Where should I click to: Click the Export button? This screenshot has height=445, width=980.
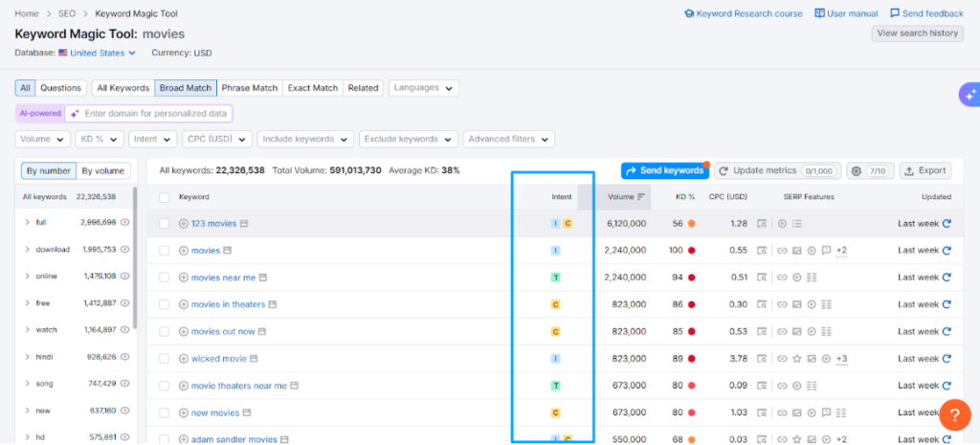point(925,170)
